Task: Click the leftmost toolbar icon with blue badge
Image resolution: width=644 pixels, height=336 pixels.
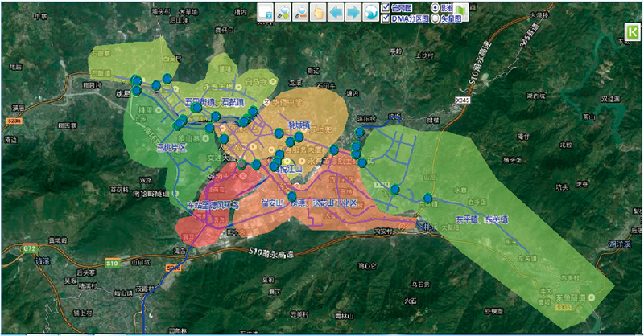Action: 266,12
